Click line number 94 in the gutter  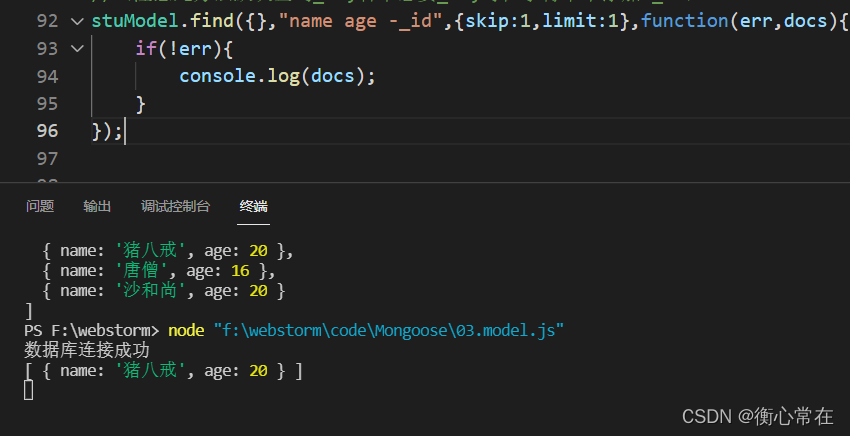47,76
